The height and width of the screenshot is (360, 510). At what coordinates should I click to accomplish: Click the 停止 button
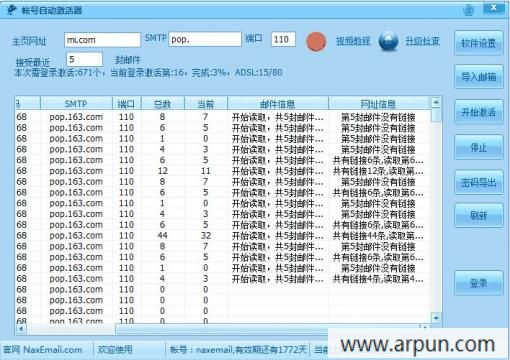(479, 147)
